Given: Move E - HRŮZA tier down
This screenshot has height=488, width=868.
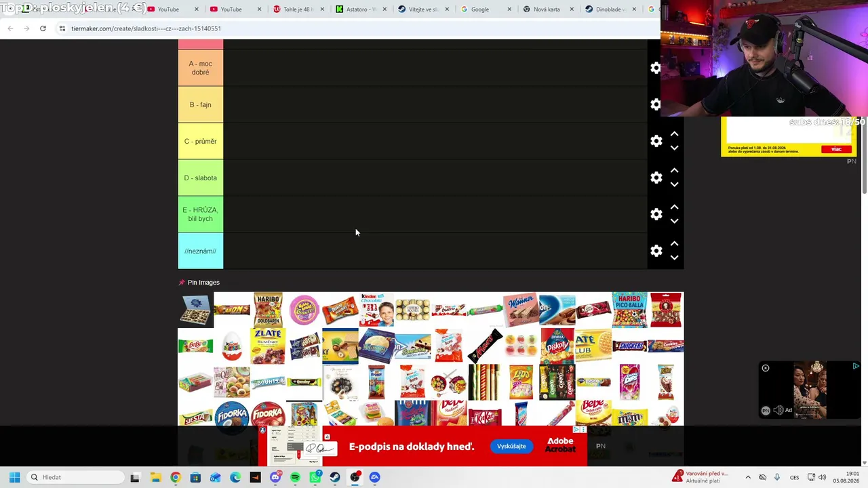Looking at the screenshot, I should click(x=674, y=221).
